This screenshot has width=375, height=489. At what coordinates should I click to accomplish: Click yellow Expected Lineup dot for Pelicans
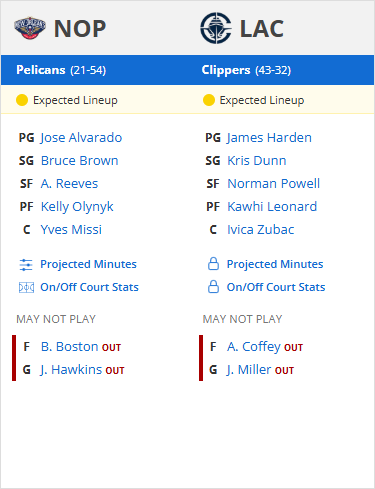click(22, 100)
